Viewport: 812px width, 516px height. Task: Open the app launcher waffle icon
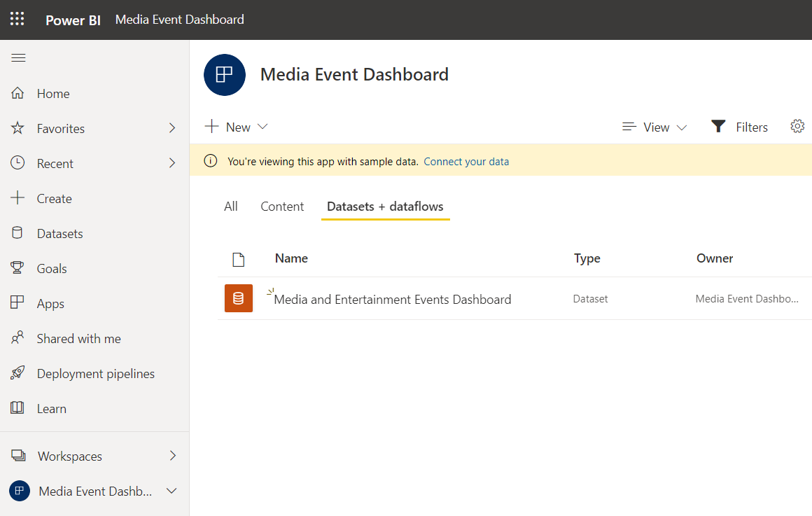coord(17,19)
